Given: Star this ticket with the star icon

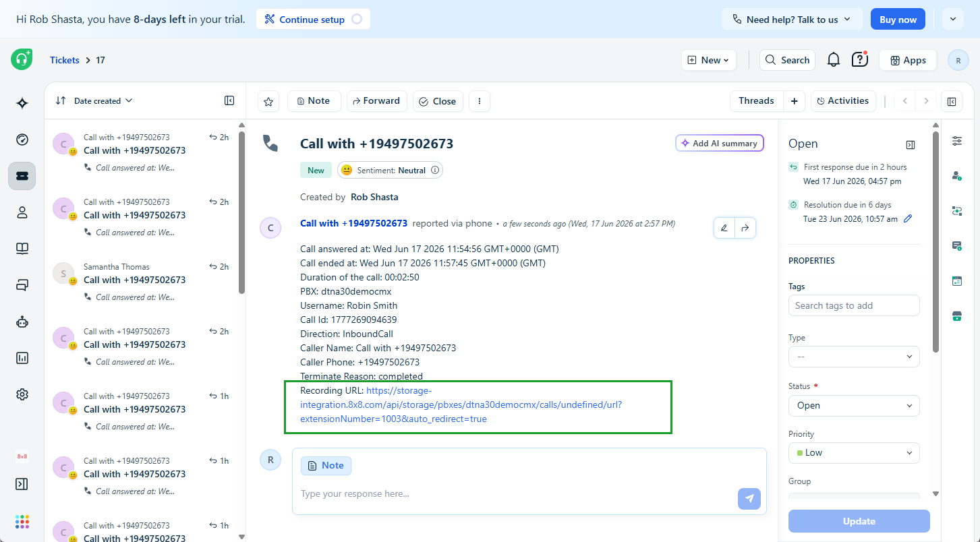Looking at the screenshot, I should pyautogui.click(x=268, y=101).
